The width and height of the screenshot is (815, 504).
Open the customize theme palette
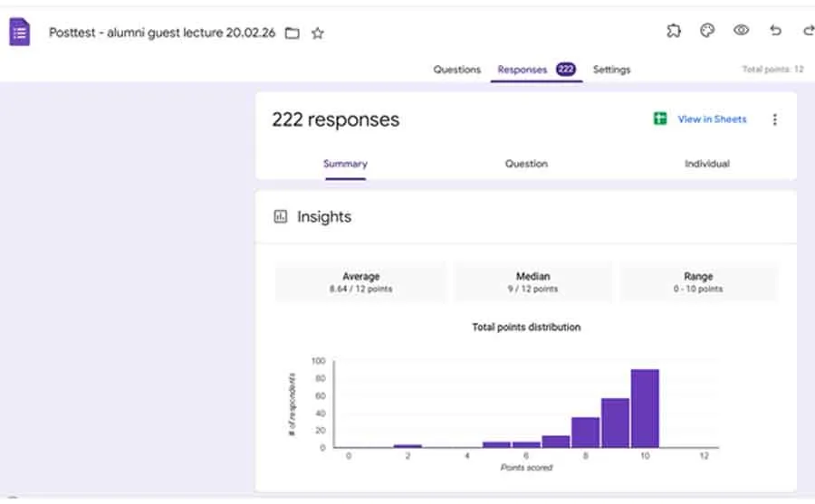(x=707, y=31)
